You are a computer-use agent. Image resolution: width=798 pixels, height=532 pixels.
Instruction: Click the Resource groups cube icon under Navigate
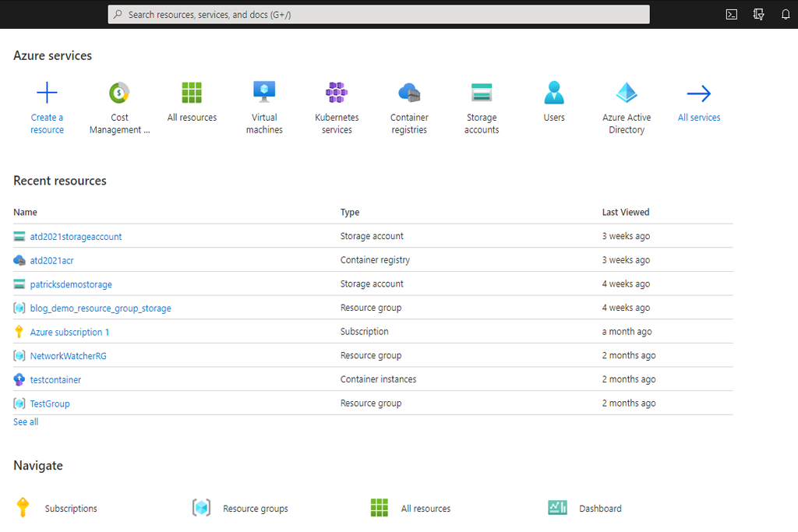[202, 508]
